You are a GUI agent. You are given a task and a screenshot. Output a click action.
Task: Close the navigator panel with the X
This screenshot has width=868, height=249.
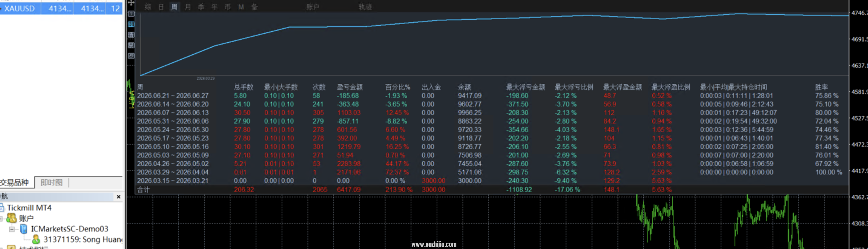[119, 197]
